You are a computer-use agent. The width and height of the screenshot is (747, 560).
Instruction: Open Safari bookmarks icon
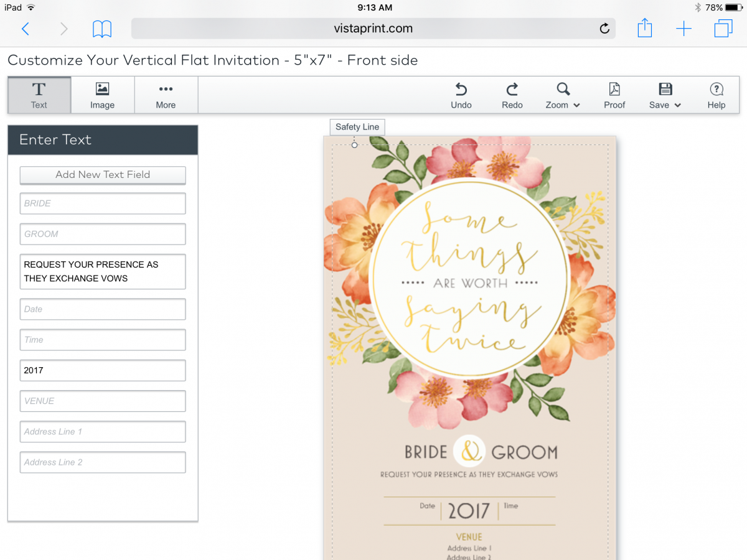[102, 29]
